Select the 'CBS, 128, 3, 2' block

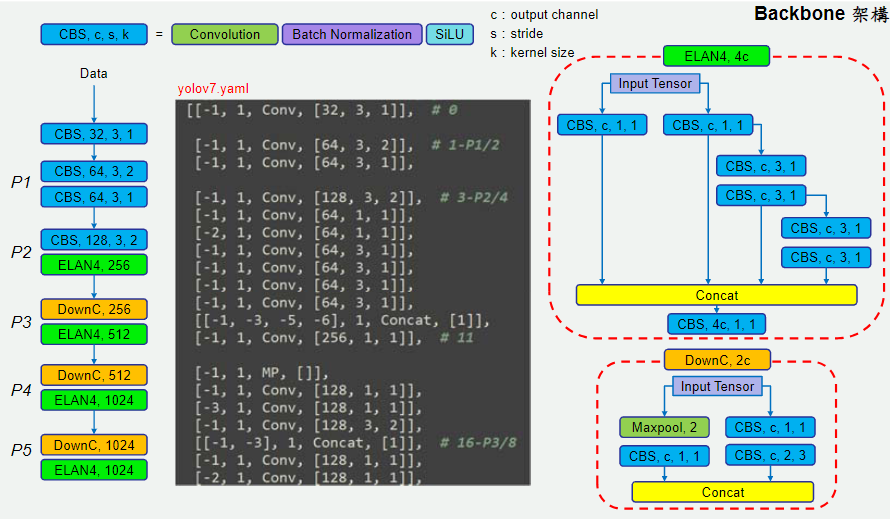[x=94, y=240]
